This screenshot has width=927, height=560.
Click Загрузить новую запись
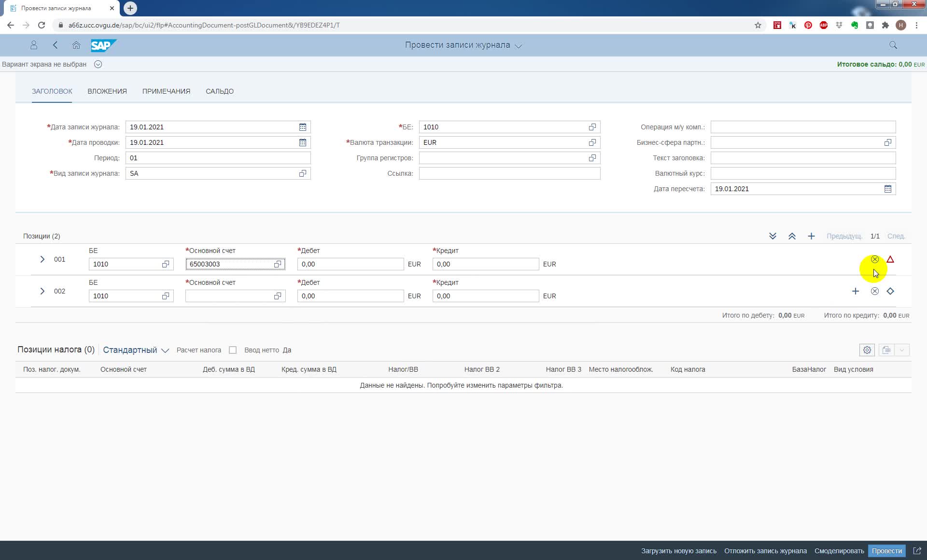tap(679, 551)
